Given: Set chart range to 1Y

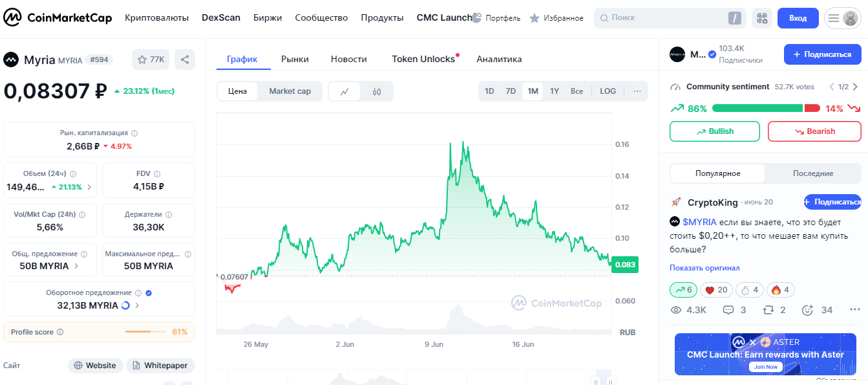Looking at the screenshot, I should click(555, 91).
